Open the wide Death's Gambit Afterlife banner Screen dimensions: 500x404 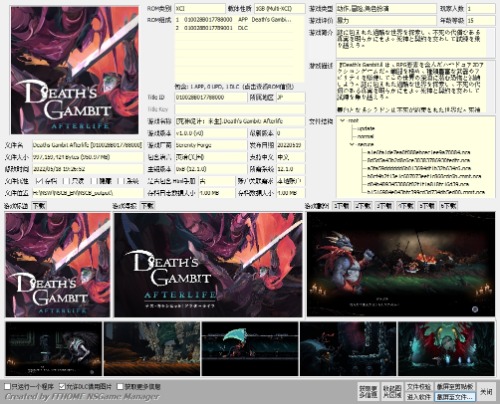coord(208,265)
